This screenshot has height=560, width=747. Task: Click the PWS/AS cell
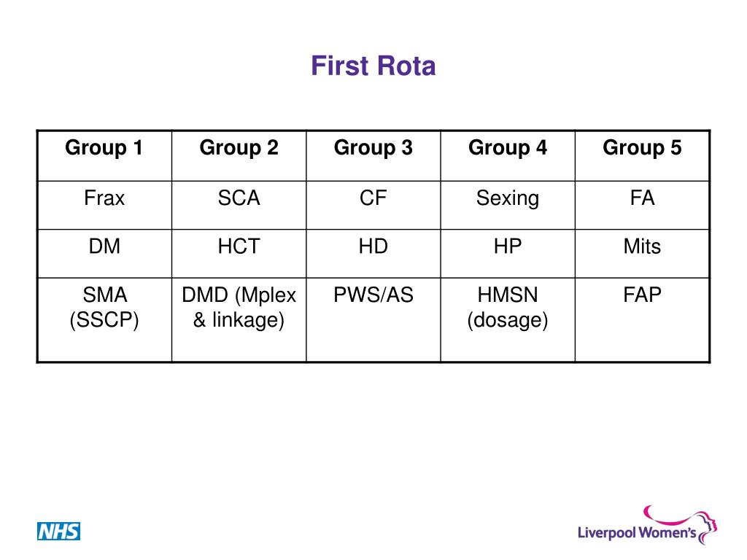pos(373,320)
